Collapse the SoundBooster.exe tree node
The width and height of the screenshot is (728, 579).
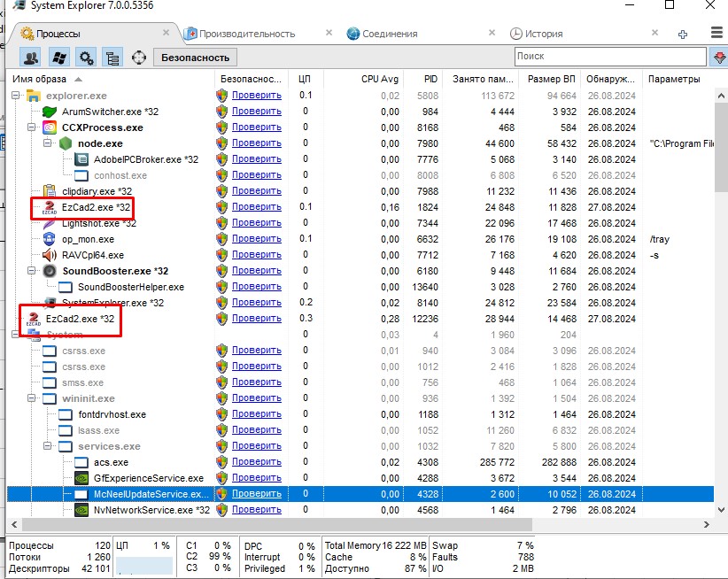32,271
